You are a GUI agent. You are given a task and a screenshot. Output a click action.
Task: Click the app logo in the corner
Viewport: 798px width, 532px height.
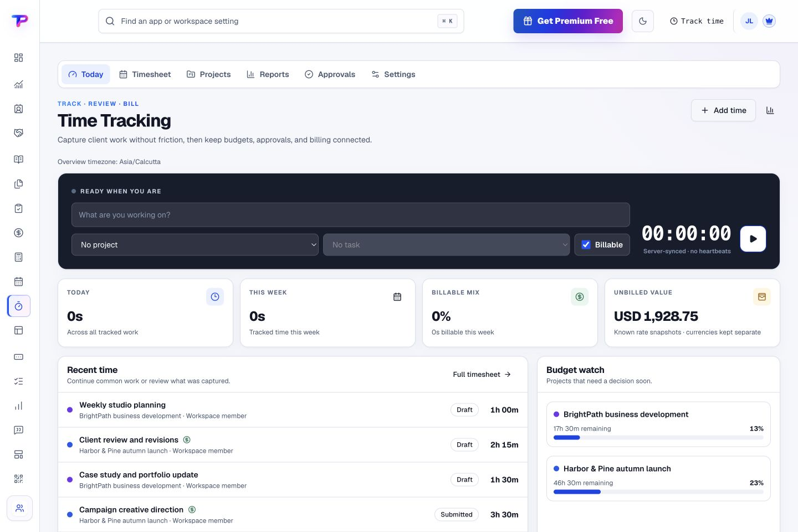(19, 21)
